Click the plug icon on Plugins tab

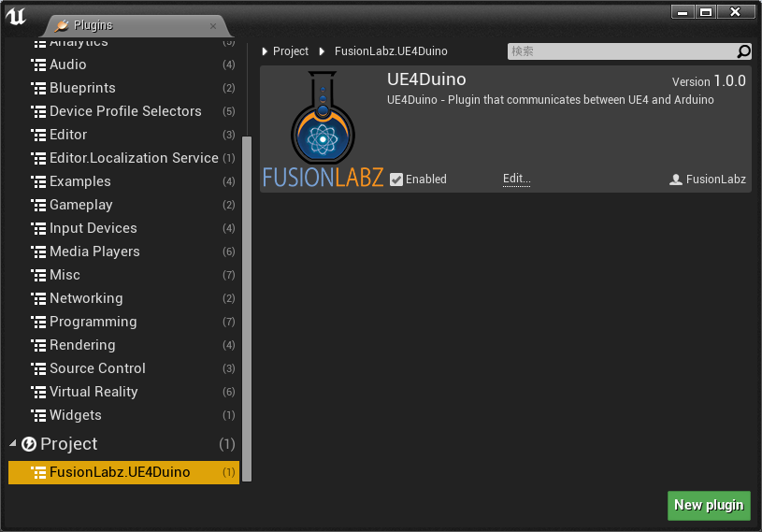pos(61,25)
